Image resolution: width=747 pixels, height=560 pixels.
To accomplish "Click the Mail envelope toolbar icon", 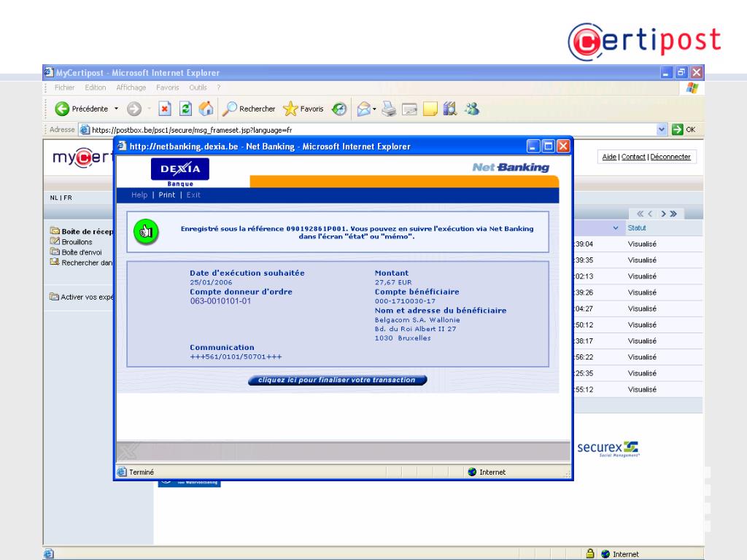I will click(x=364, y=109).
